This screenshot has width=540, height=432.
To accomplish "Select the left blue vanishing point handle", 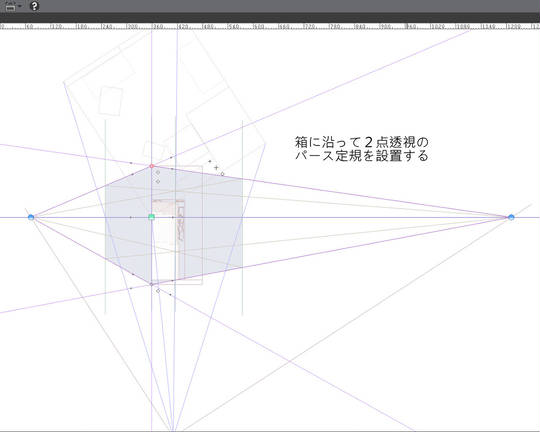I will click(x=31, y=217).
